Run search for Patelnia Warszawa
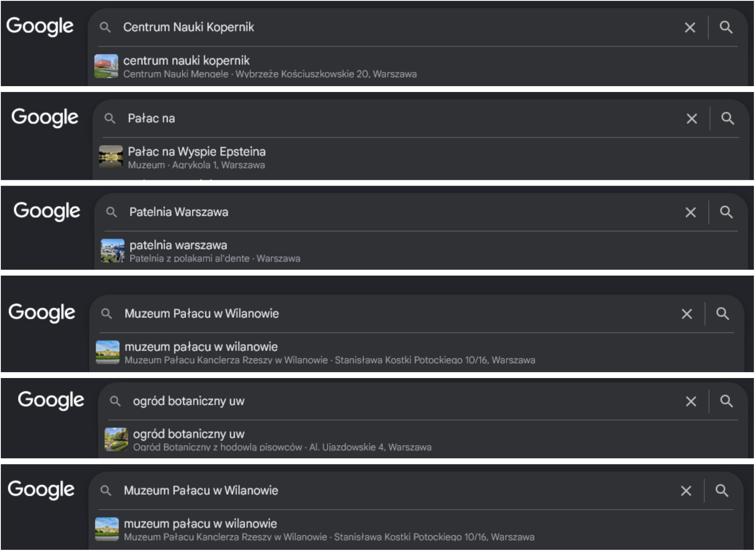 pyautogui.click(x=726, y=212)
